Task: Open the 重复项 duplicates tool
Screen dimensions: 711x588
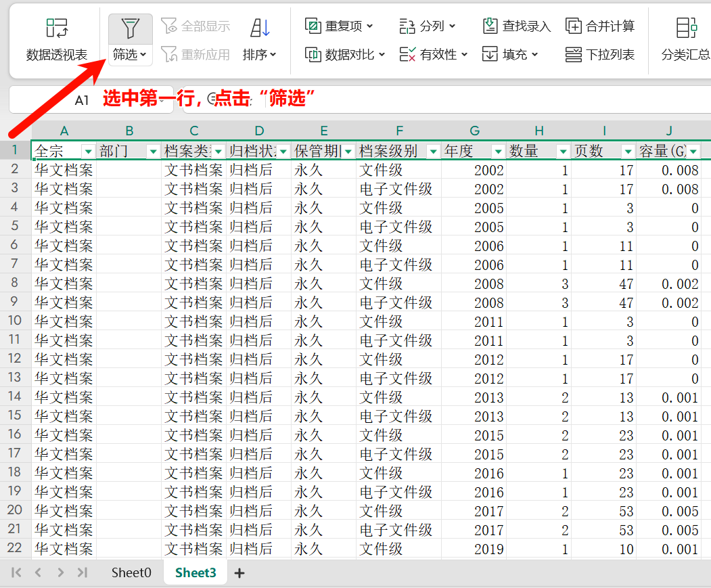Action: pyautogui.click(x=340, y=26)
